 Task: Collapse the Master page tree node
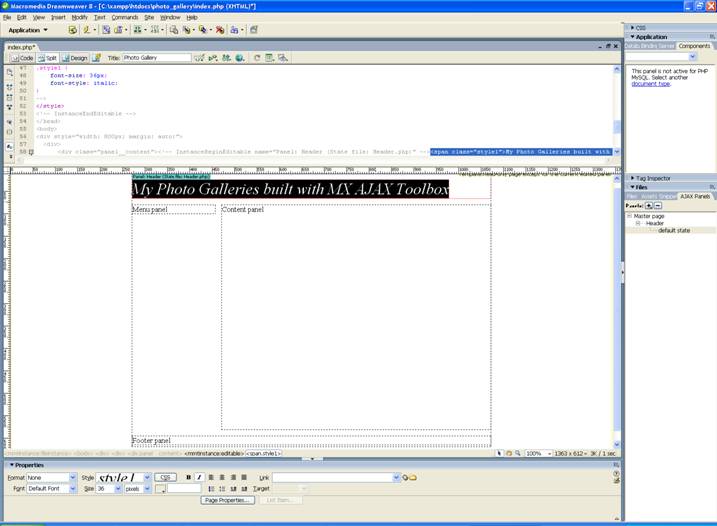pos(629,216)
